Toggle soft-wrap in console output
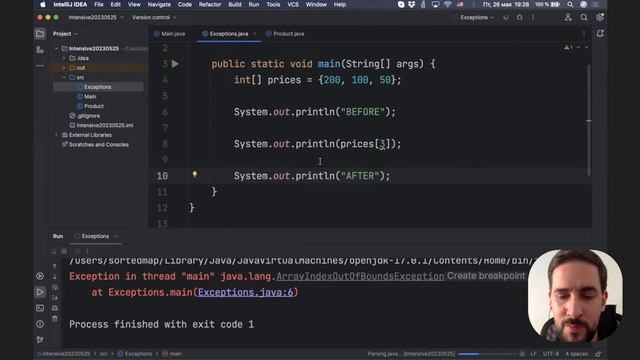This screenshot has height=360, width=640. pyautogui.click(x=55, y=287)
